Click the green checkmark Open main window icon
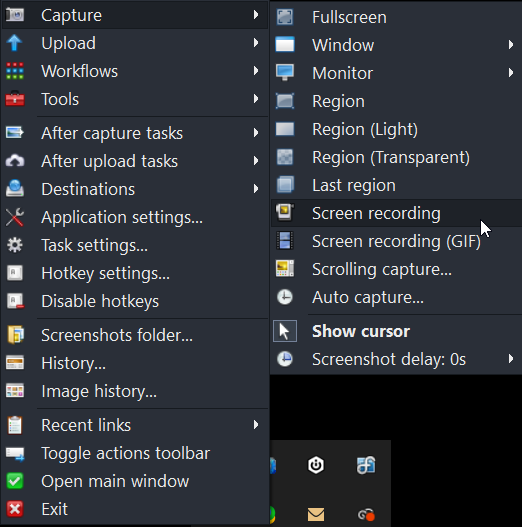Image resolution: width=522 pixels, height=527 pixels. tap(15, 481)
